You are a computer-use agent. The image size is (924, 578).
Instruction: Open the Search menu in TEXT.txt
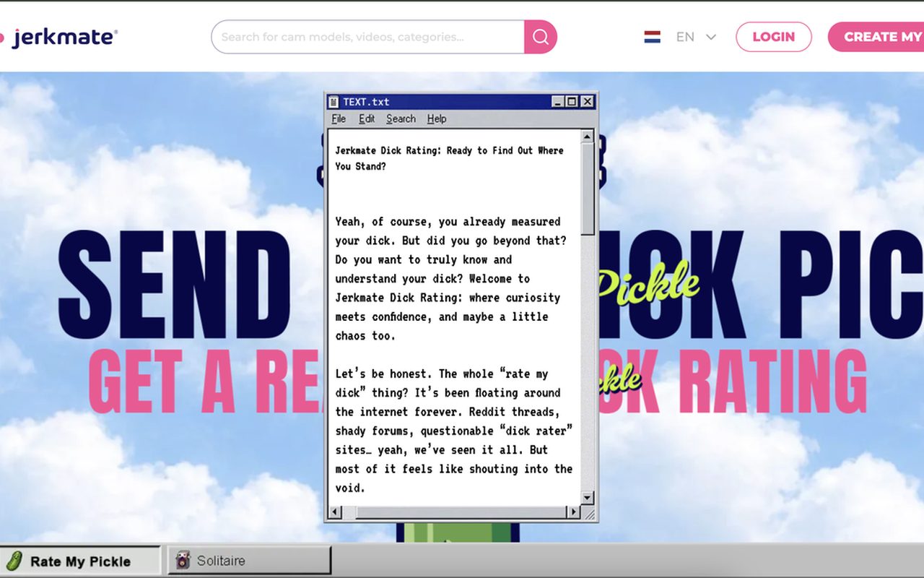401,118
